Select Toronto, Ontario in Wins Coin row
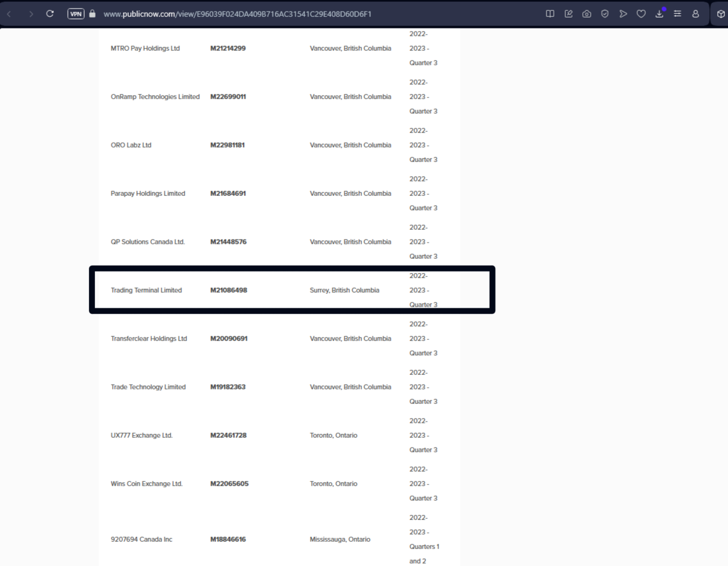The image size is (728, 566). click(333, 484)
